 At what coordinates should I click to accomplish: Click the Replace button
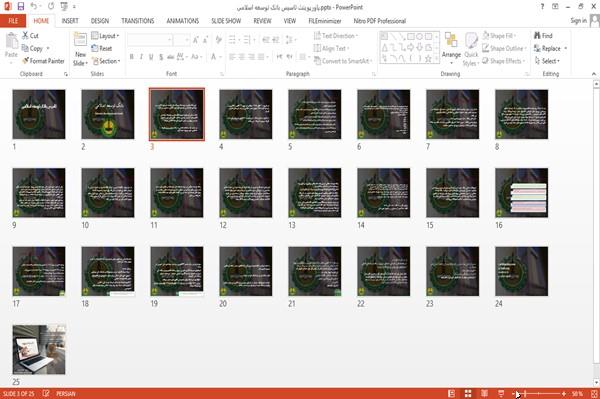(550, 48)
